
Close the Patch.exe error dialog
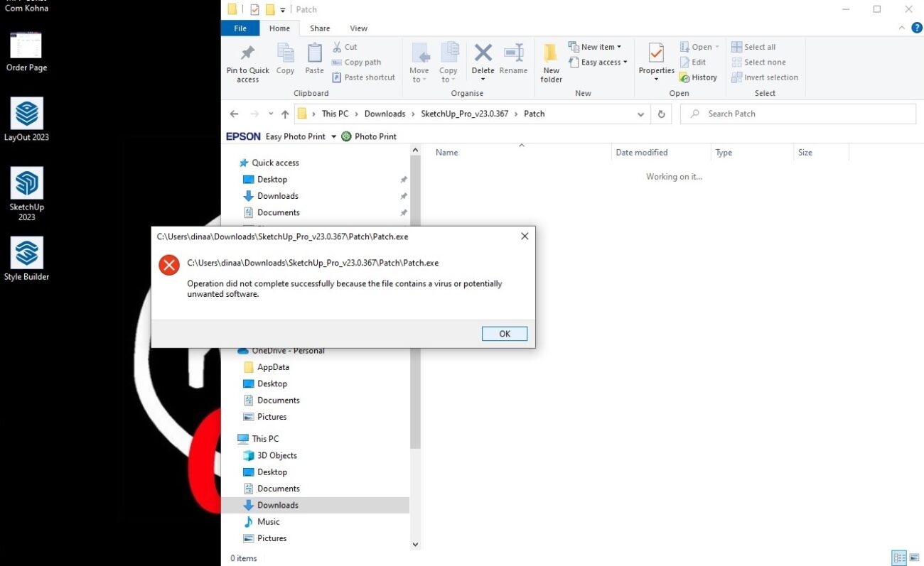[525, 236]
